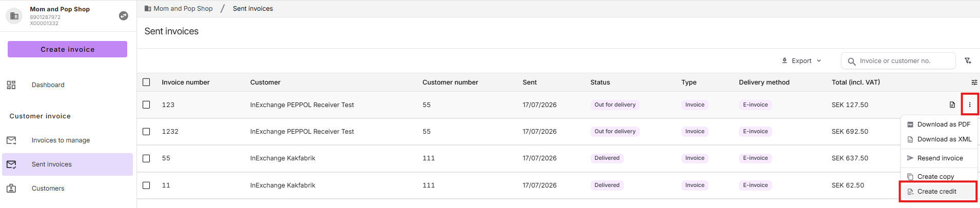Click the Dashboard grid icon in sidebar
This screenshot has width=980, height=208.
(x=11, y=85)
